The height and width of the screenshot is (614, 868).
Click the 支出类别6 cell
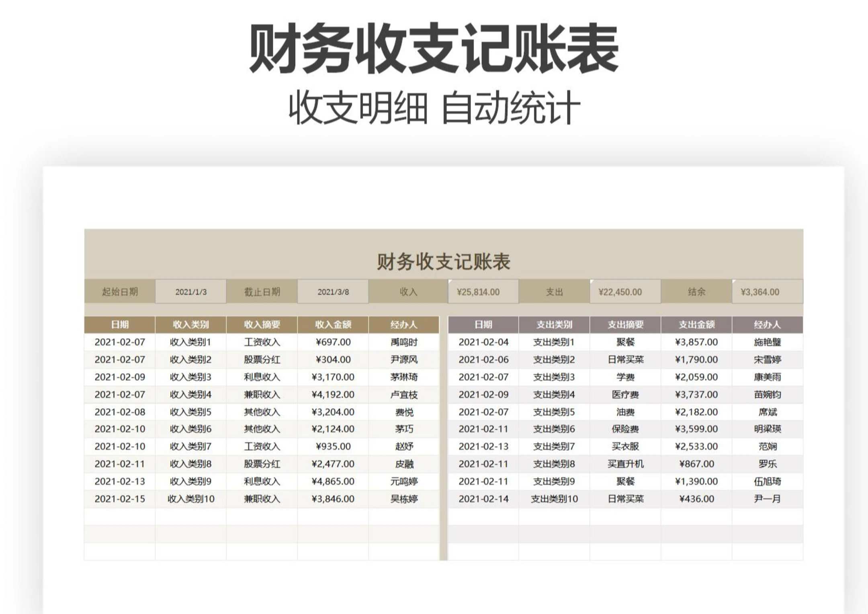[554, 429]
